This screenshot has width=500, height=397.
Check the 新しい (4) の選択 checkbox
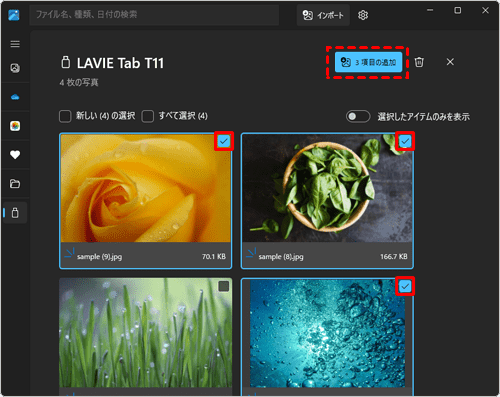65,117
